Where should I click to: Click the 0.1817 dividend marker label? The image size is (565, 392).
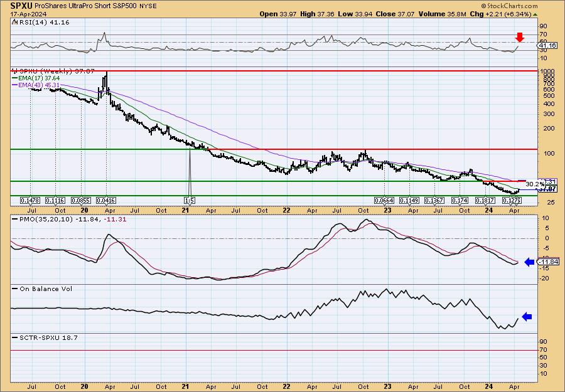(x=485, y=201)
